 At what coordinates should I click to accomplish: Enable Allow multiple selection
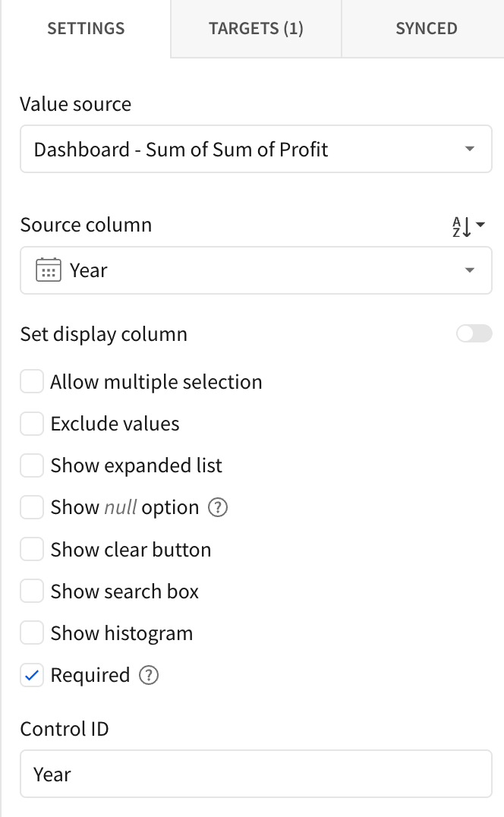pyautogui.click(x=32, y=381)
